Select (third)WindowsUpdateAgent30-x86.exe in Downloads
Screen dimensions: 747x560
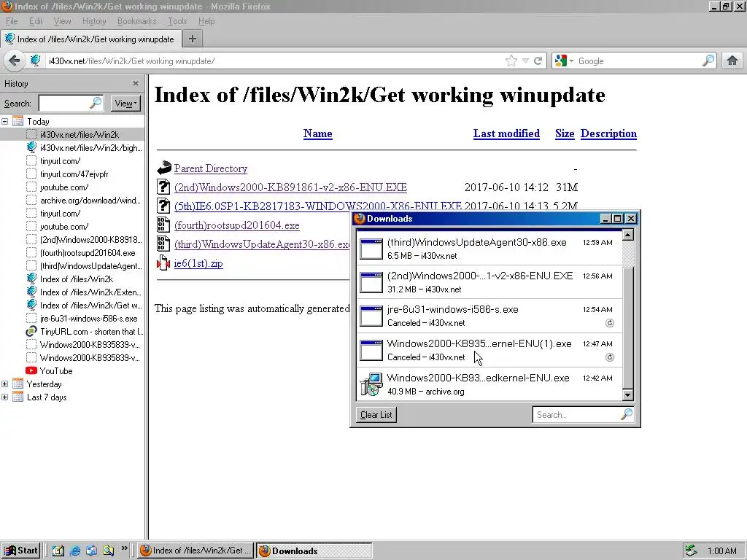pyautogui.click(x=489, y=249)
